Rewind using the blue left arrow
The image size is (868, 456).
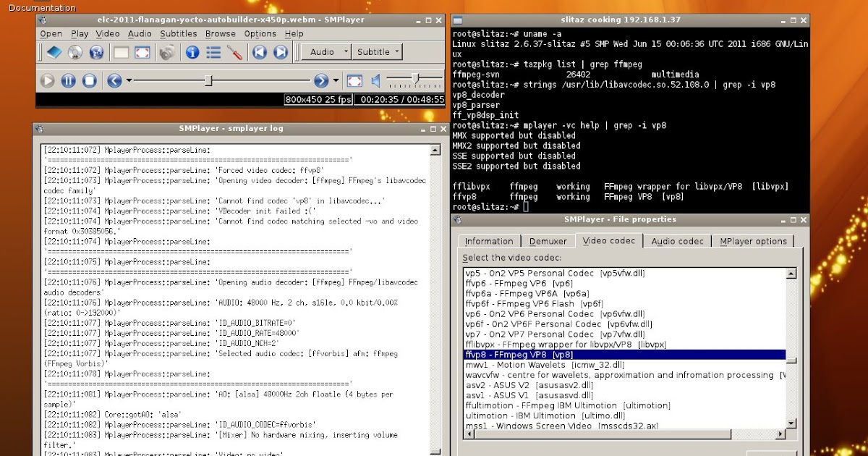[x=114, y=80]
